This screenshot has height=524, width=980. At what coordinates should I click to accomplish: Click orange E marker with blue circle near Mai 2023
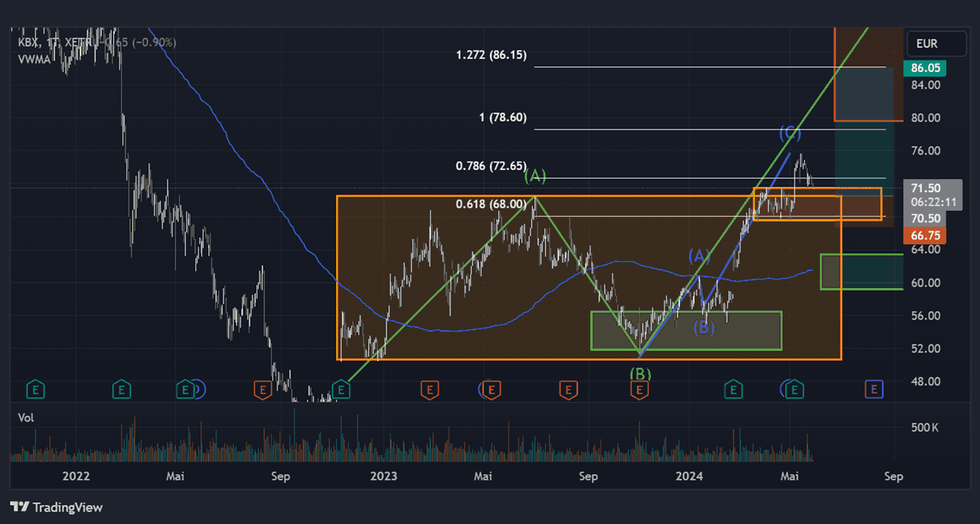point(492,390)
